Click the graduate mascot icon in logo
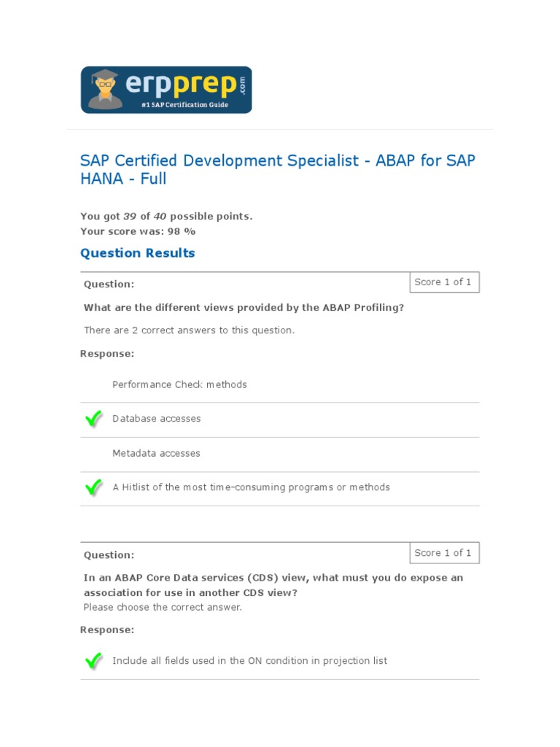The image size is (560, 747). point(106,88)
